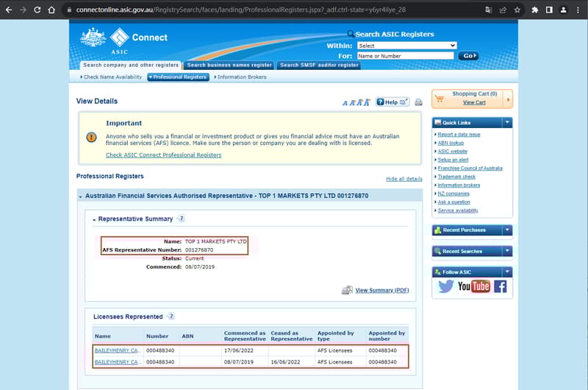Collapse the Australian Financial Services Authorised Representative section
Viewport: 588px width, 390px height.
(x=80, y=196)
